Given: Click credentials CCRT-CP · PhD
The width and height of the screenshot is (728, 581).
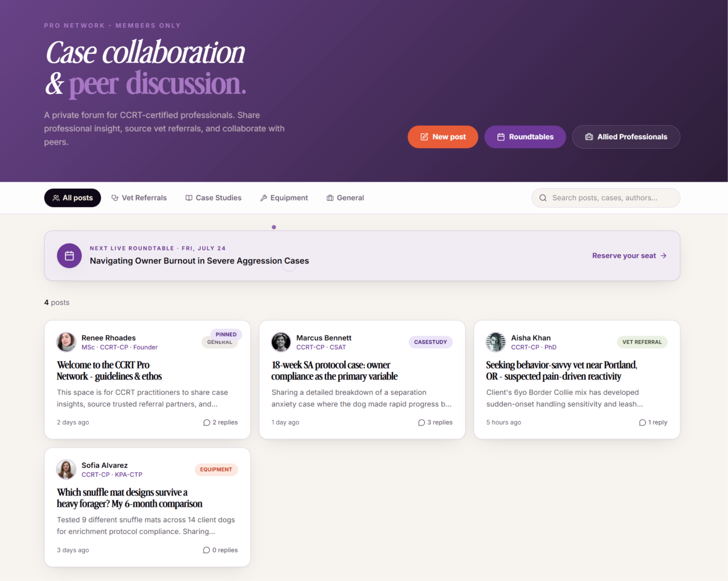Looking at the screenshot, I should pyautogui.click(x=534, y=347).
